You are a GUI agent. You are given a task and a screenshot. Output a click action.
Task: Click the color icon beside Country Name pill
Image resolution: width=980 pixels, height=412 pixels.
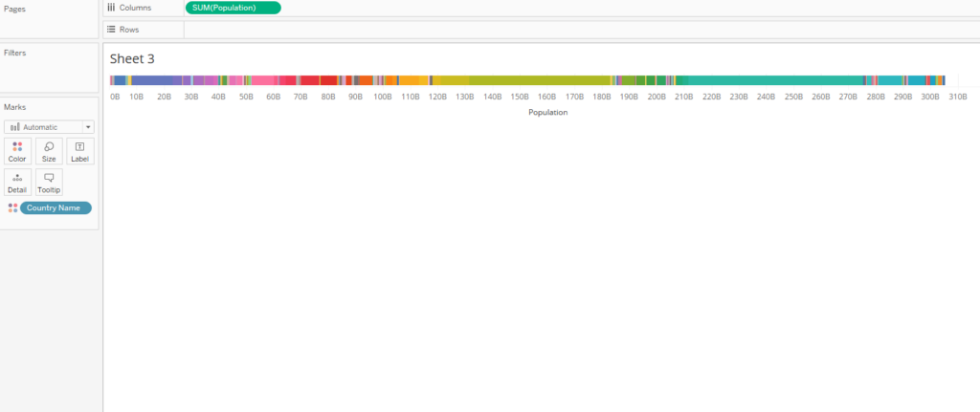[x=12, y=207]
